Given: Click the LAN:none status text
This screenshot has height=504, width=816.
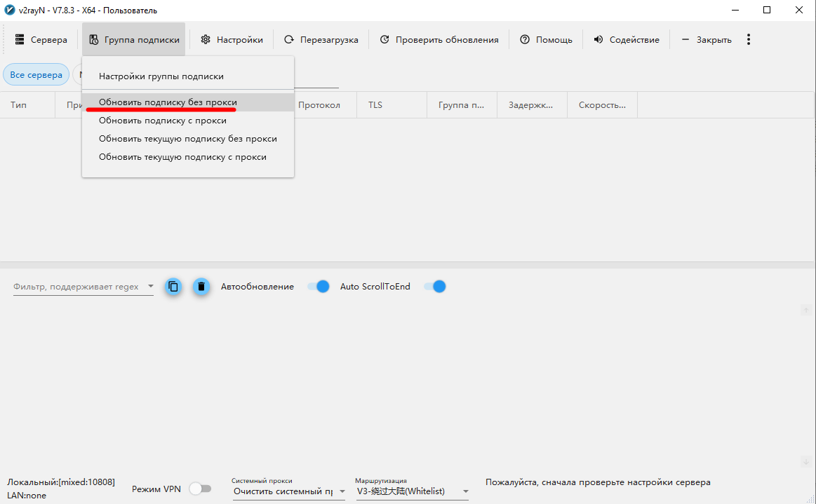Looking at the screenshot, I should coord(27,496).
